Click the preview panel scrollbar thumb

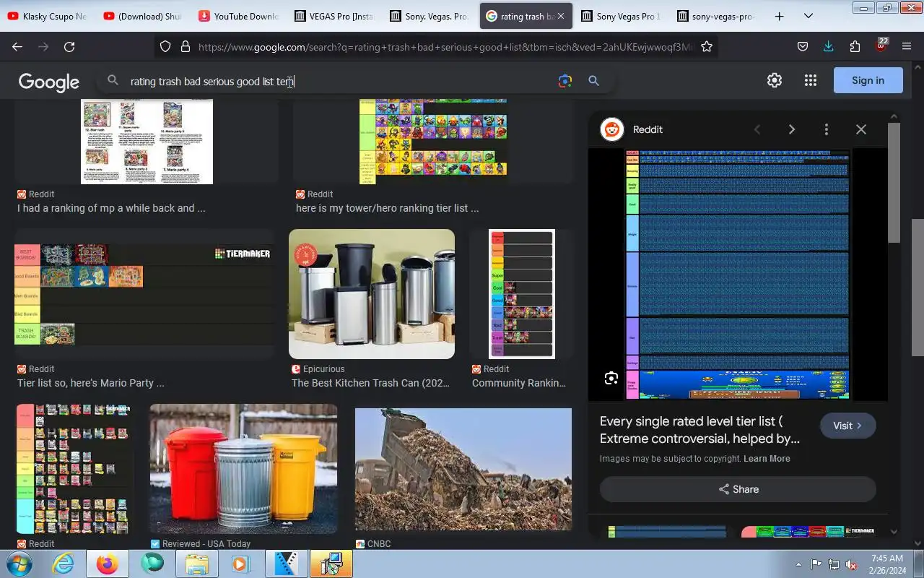click(894, 182)
